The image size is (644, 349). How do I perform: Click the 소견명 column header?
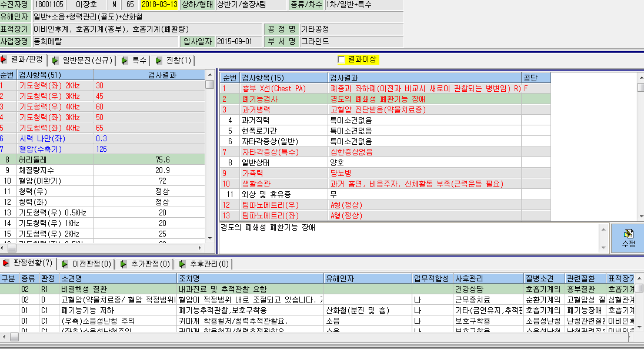(x=118, y=278)
